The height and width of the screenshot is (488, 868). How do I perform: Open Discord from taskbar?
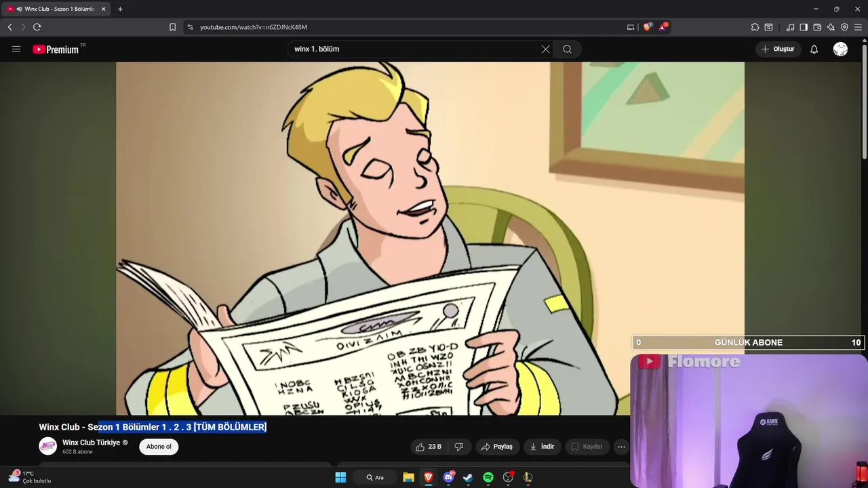[448, 477]
